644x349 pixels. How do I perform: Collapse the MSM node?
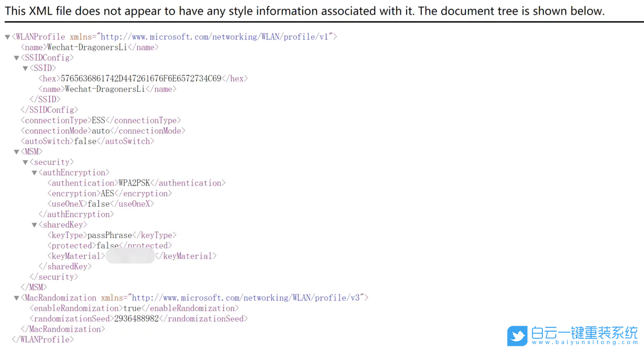[x=17, y=152]
